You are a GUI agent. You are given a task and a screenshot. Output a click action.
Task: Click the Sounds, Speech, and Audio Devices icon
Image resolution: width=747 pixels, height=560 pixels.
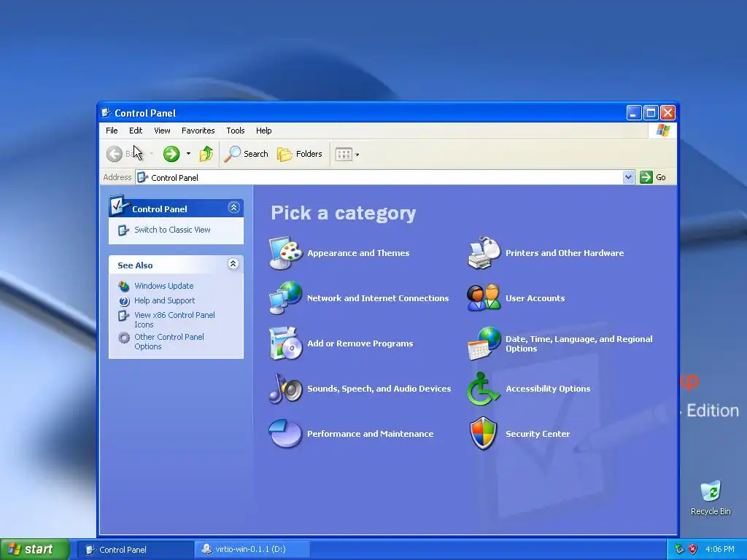click(285, 389)
